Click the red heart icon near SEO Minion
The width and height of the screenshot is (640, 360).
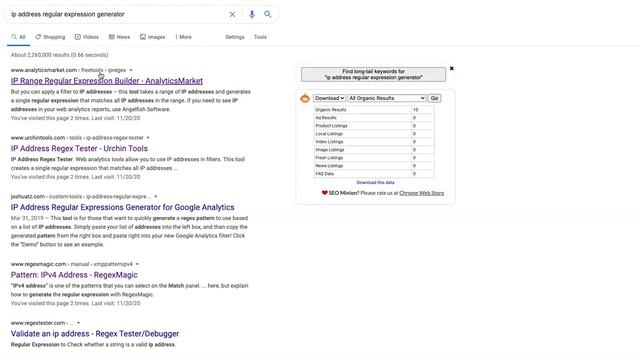coord(324,193)
